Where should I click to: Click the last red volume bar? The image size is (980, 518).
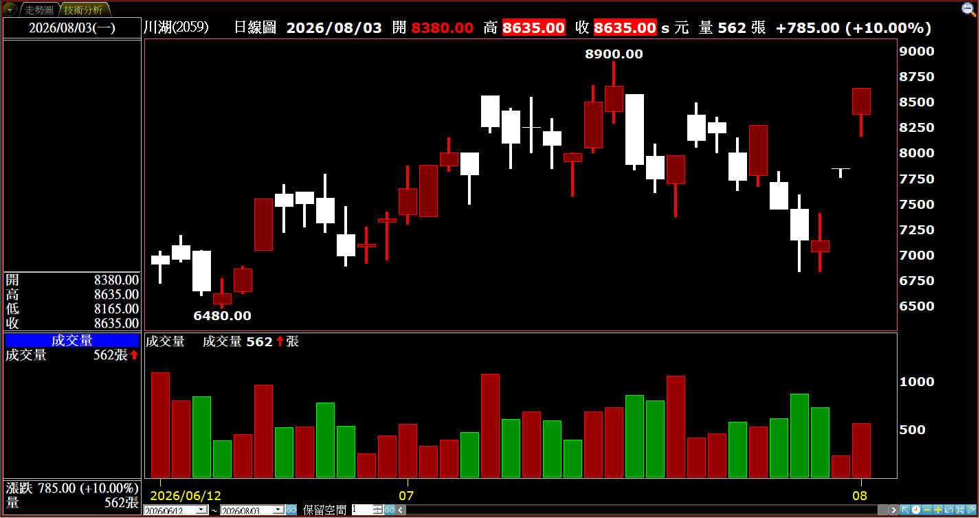[x=861, y=451]
